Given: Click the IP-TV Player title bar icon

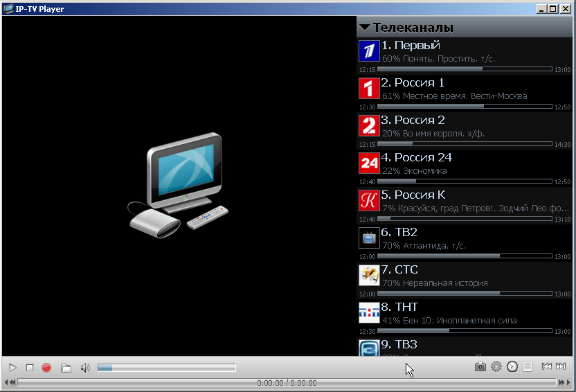Looking at the screenshot, I should 9,8.
